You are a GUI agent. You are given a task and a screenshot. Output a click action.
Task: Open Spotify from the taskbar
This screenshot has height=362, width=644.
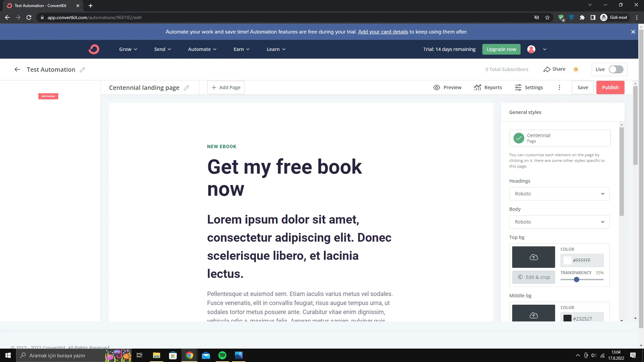[x=222, y=355]
